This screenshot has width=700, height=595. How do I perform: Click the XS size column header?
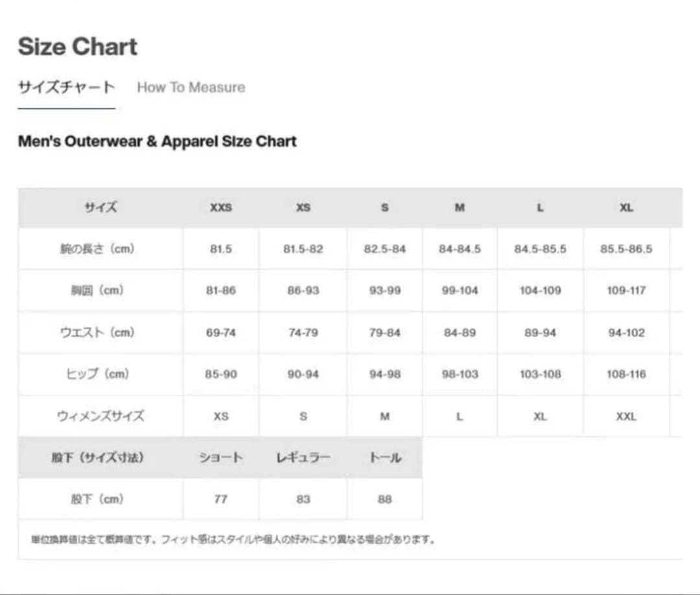click(303, 208)
